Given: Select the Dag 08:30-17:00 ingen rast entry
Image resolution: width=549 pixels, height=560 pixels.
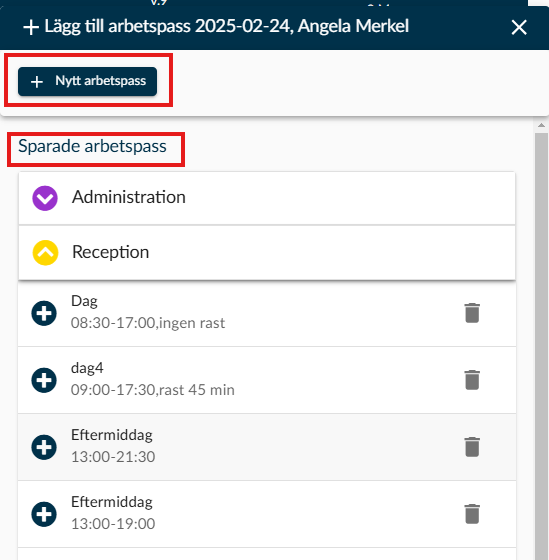Looking at the screenshot, I should coord(148,312).
